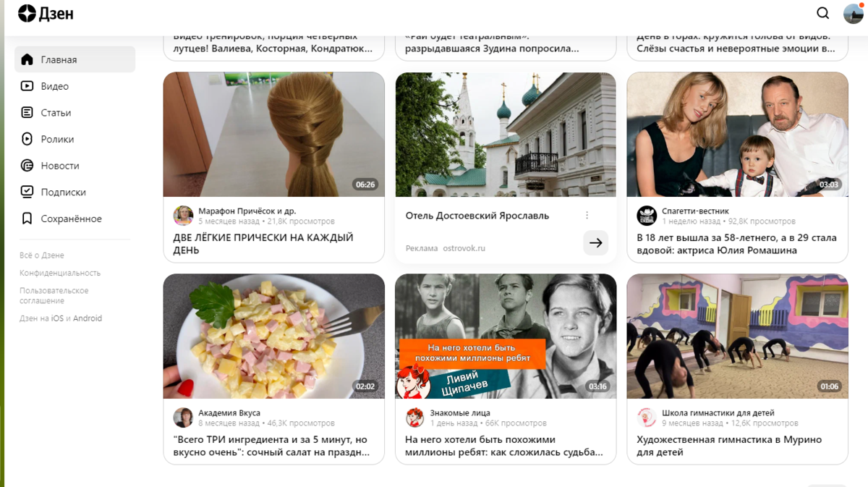868x487 pixels.
Task: Open the Всё о Дзене link
Action: point(42,255)
